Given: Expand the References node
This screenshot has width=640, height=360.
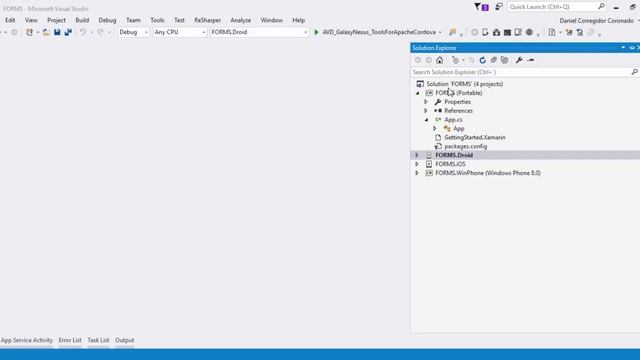Looking at the screenshot, I should 426,111.
